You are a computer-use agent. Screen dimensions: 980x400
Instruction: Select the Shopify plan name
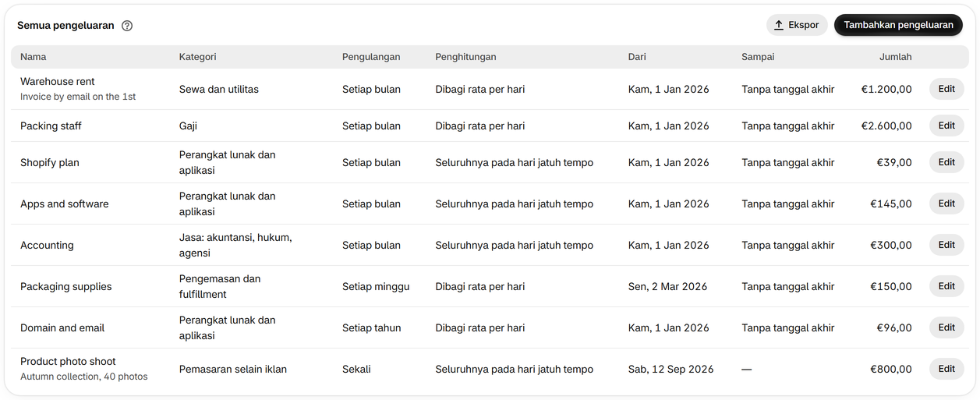(50, 162)
